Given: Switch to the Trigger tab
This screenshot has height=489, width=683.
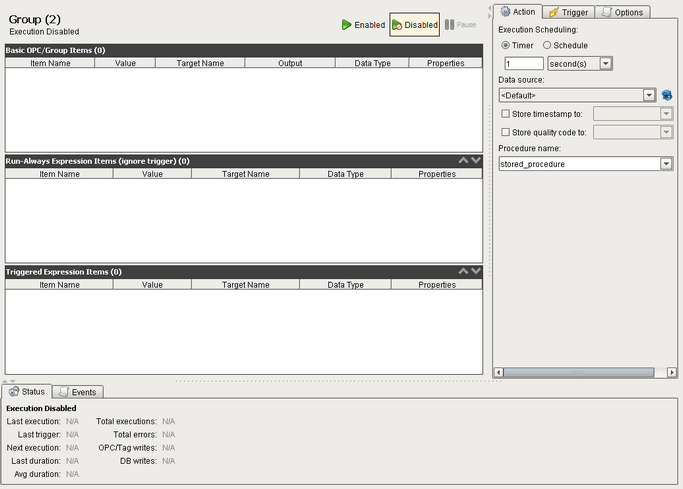Looking at the screenshot, I should click(568, 12).
